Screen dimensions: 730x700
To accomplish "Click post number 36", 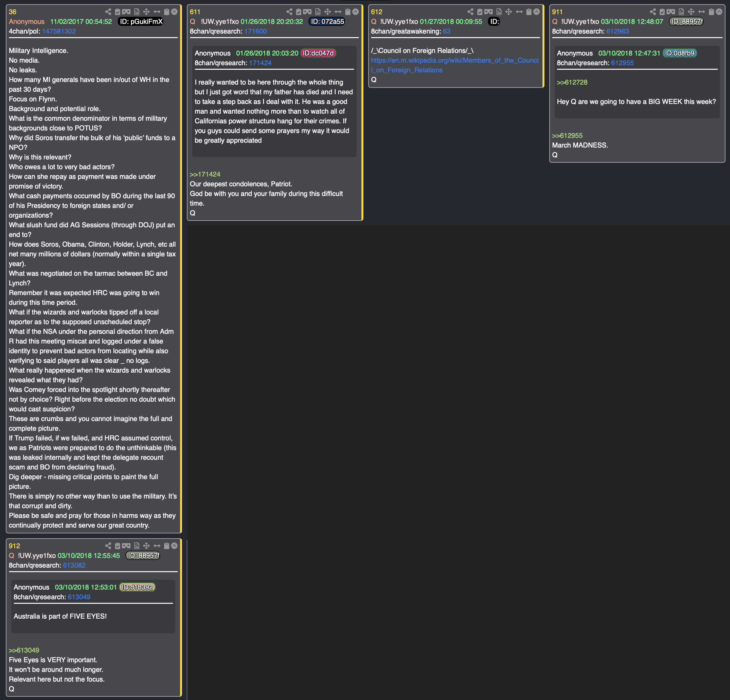I will click(13, 12).
